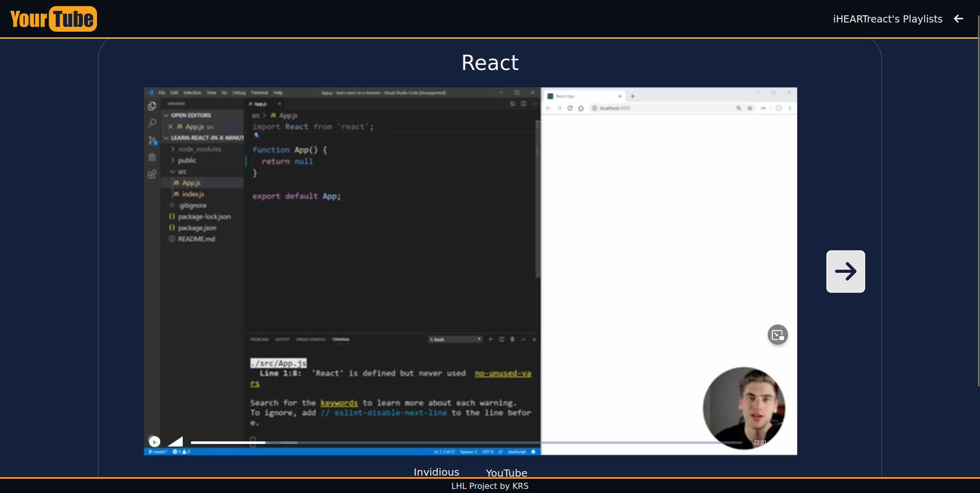The width and height of the screenshot is (980, 493).
Task: Play the video with the play button
Action: pyautogui.click(x=155, y=441)
